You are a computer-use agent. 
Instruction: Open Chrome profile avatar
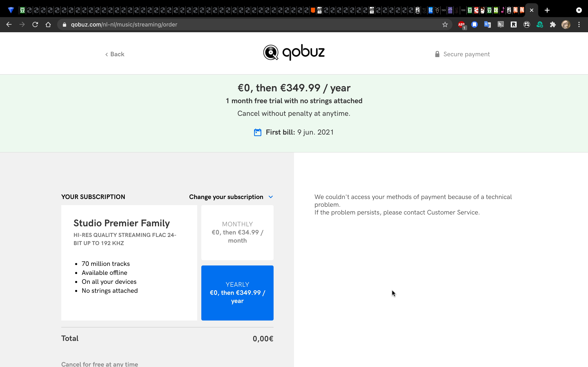[x=566, y=24]
